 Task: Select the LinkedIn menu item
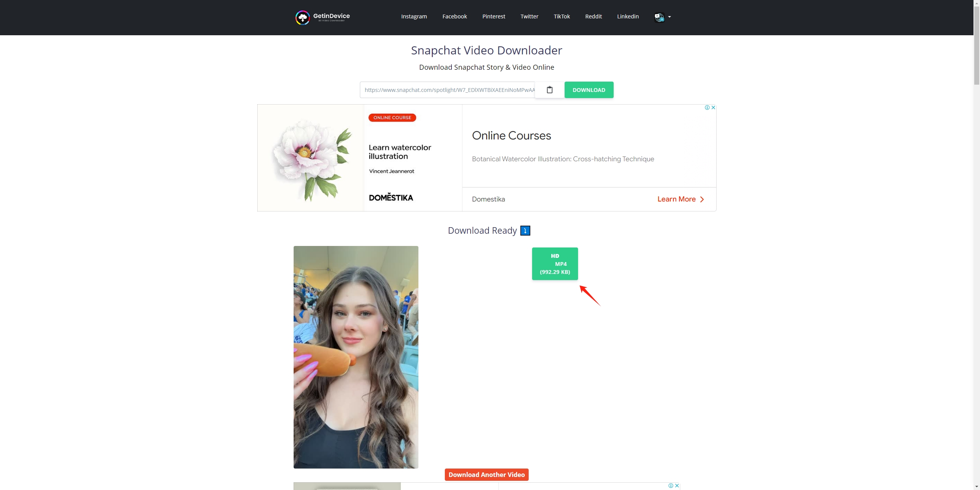[627, 17]
